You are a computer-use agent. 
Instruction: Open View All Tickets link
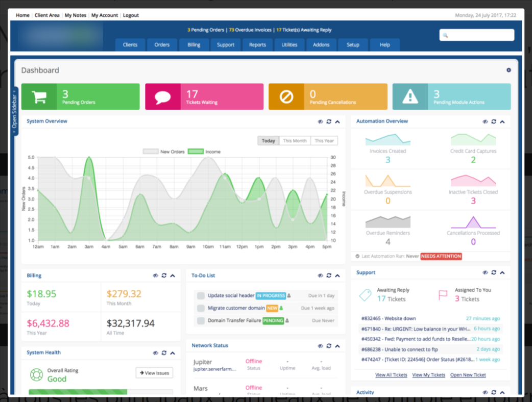[391, 375]
